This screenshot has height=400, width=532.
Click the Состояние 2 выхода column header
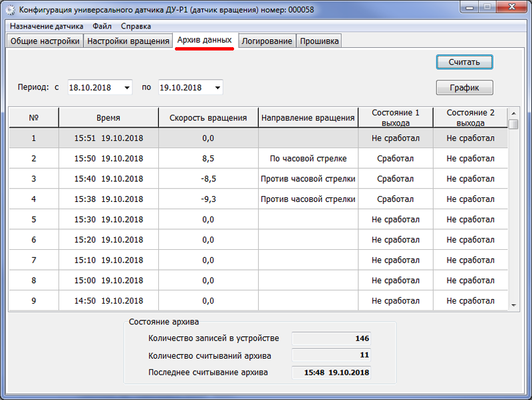pos(470,118)
